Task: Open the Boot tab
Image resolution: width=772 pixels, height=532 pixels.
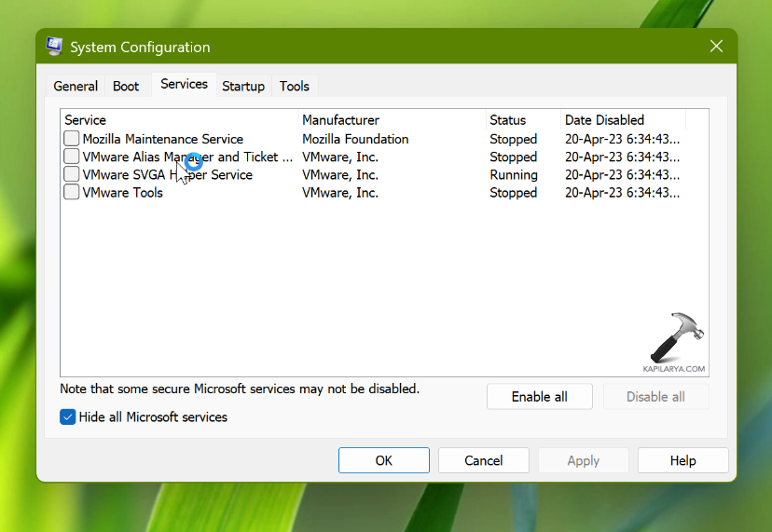Action: coord(126,86)
